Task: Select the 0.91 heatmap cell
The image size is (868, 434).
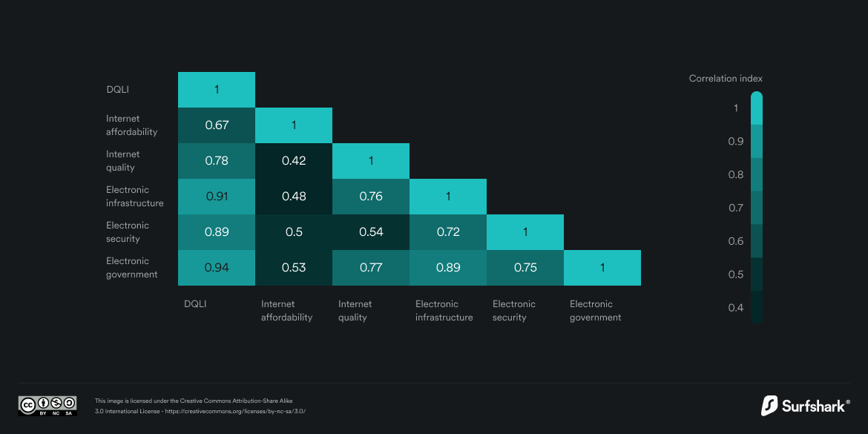Action: [217, 197]
